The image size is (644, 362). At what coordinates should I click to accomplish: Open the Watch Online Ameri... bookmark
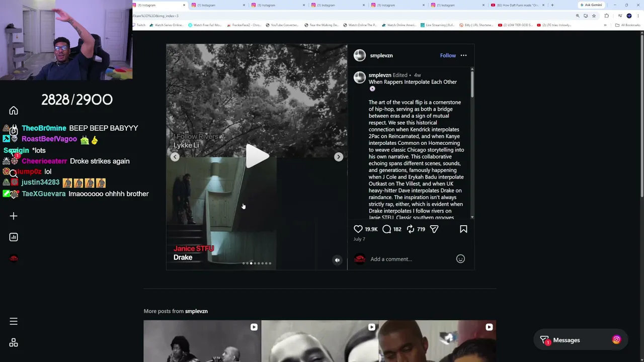click(399, 25)
